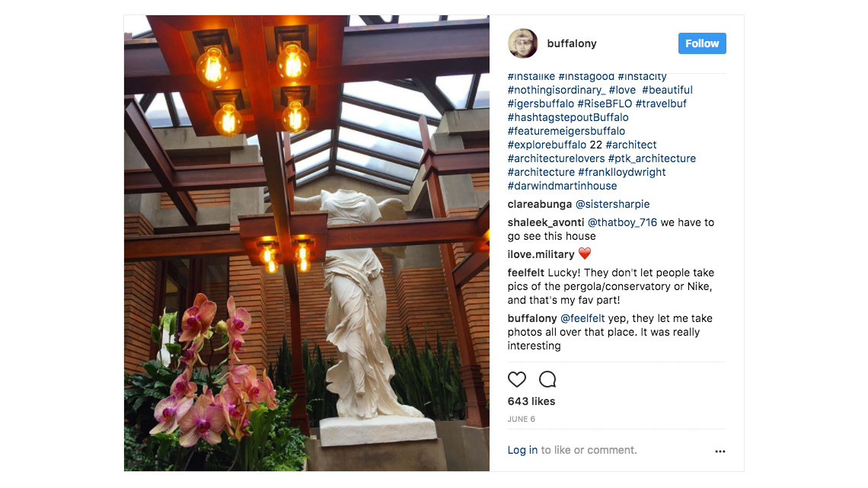Open the @feelfelt reply mention
868x488 pixels.
click(x=582, y=319)
